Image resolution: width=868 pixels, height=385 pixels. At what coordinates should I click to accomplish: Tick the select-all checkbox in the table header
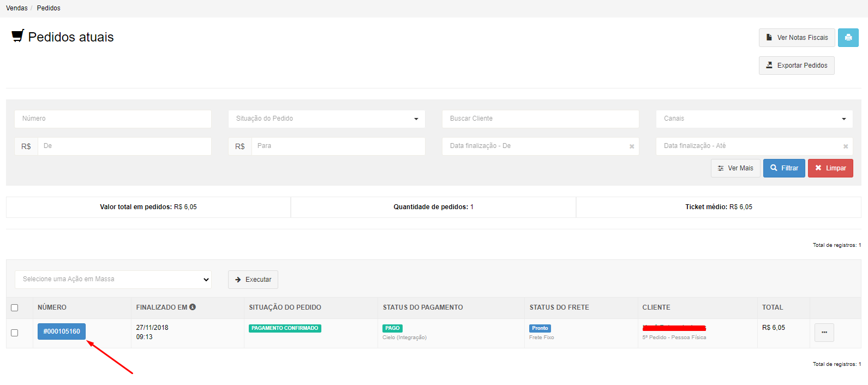click(15, 308)
